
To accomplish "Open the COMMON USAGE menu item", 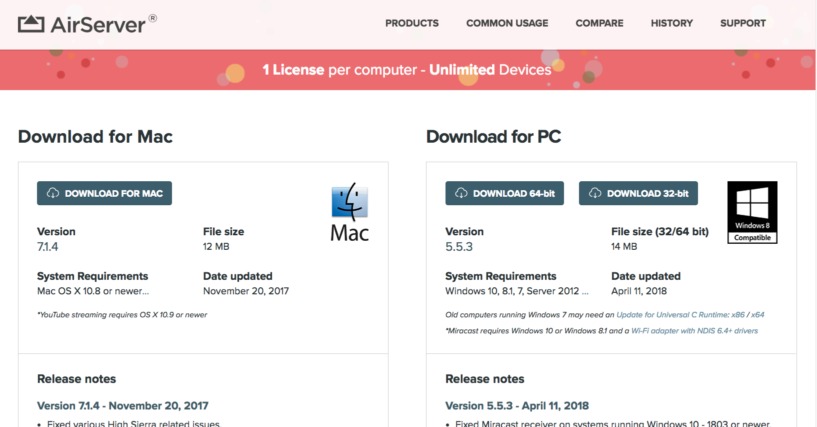I will click(x=507, y=23).
